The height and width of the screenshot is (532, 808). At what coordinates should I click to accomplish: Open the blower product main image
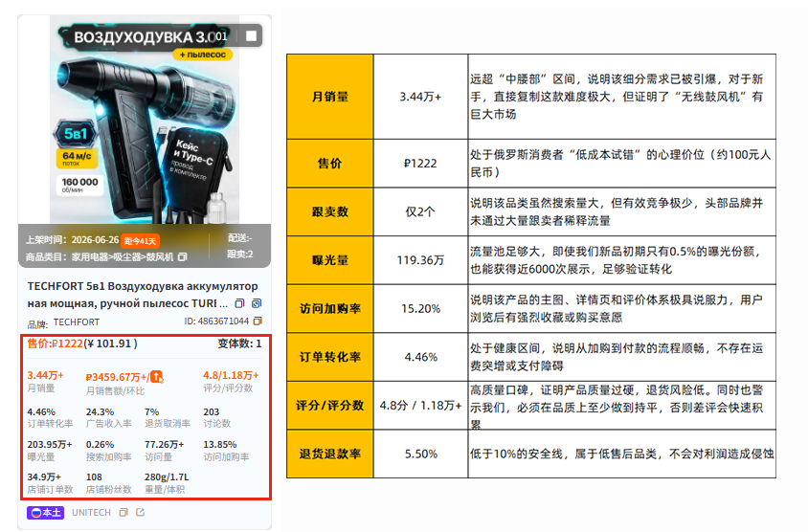click(x=145, y=120)
